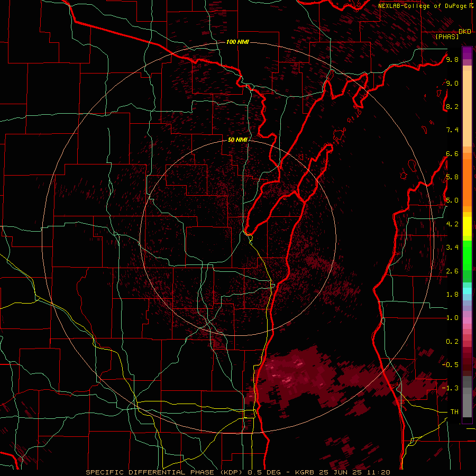Click the 6.6 value on the legend
The image size is (476, 476).
pos(452,153)
